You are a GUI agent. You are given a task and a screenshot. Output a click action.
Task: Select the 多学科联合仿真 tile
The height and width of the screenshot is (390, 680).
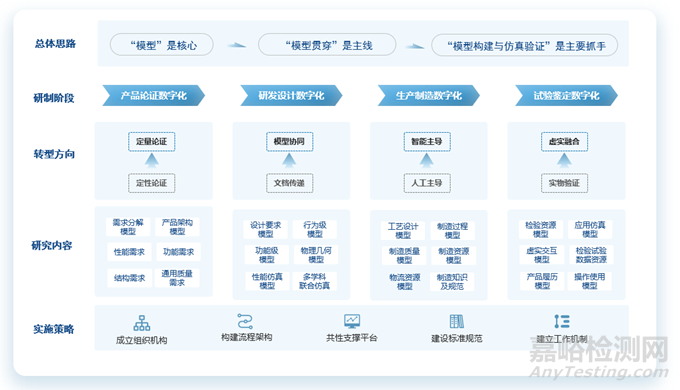click(x=314, y=281)
